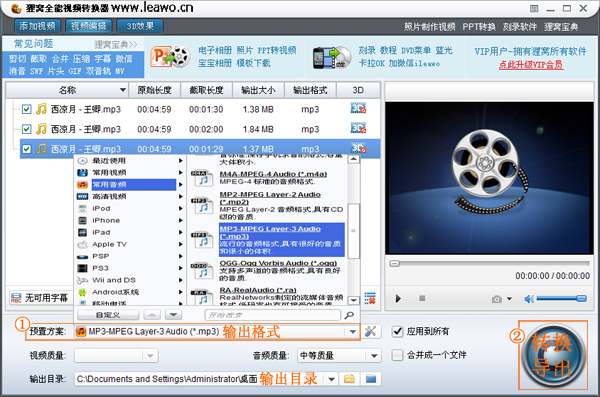Sort by 输出大小 column header
This screenshot has width=600, height=397.
[258, 90]
